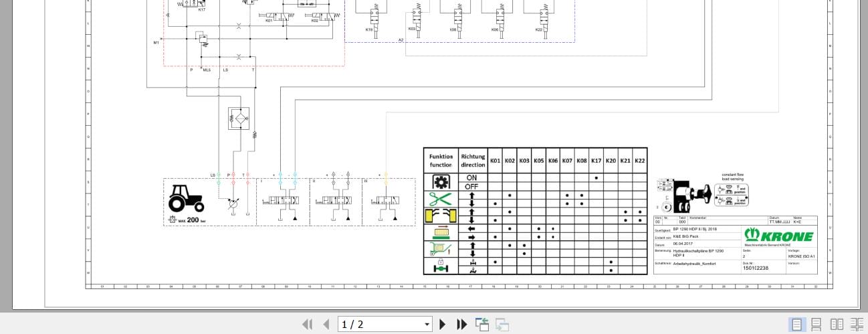Click the green scissors icon in table
Viewport: 868px width, 334px height.
click(441, 199)
